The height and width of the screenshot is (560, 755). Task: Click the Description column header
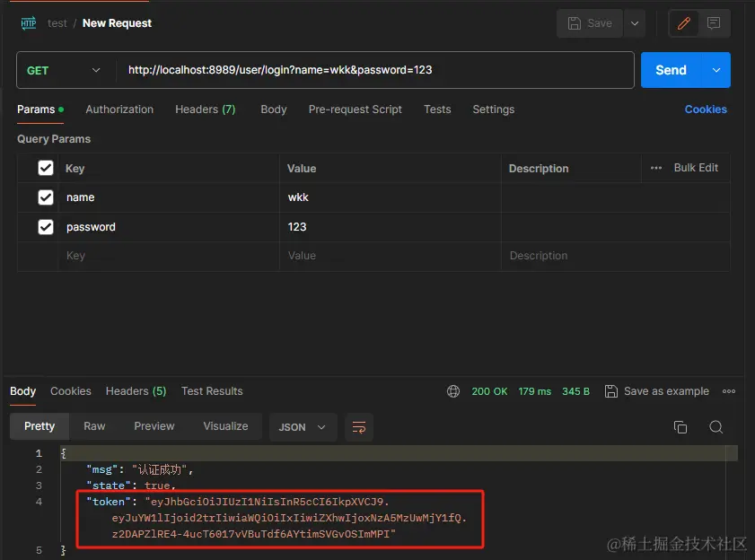(x=539, y=169)
